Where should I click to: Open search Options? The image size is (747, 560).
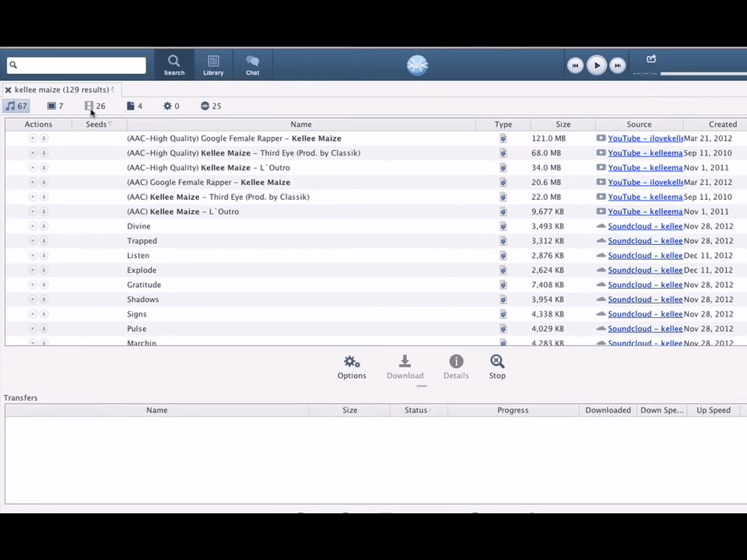point(352,367)
